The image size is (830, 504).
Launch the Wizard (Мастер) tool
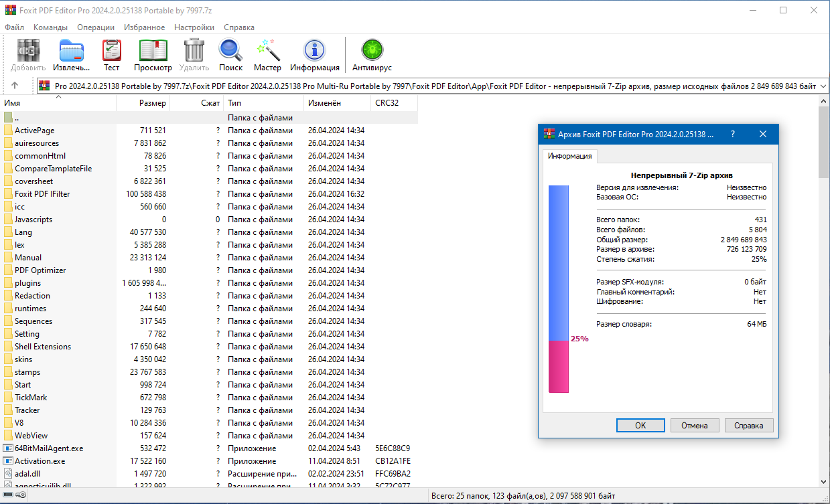click(267, 55)
